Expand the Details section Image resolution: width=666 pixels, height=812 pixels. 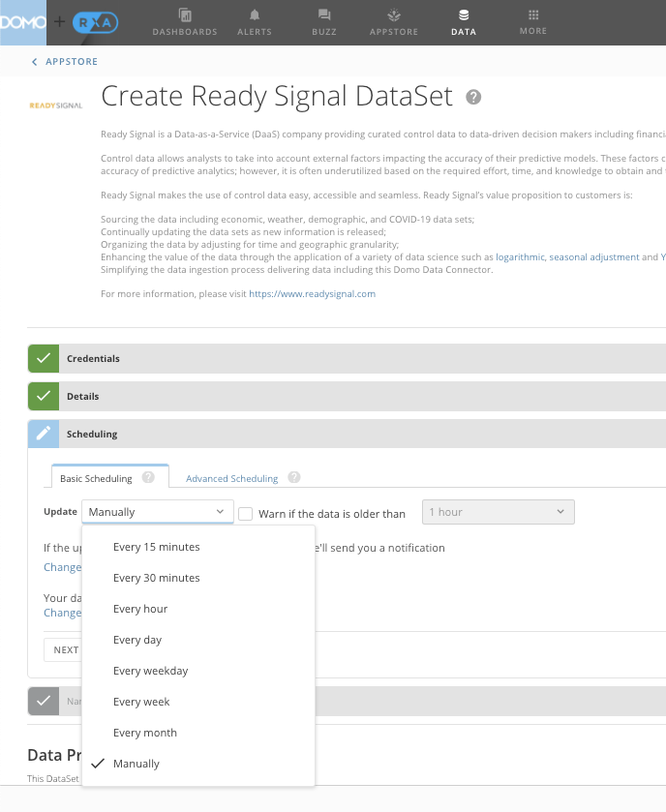click(x=83, y=397)
